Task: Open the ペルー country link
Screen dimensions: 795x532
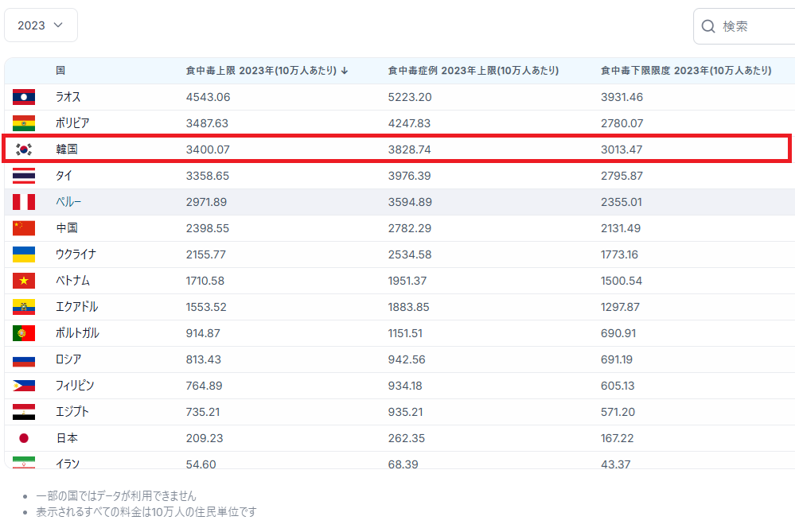Action: click(68, 202)
